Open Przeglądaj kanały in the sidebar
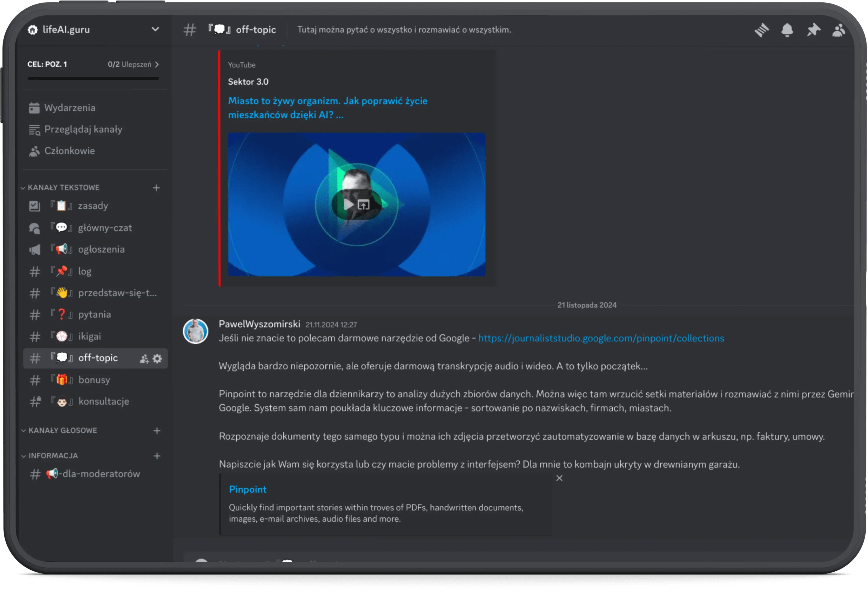868x592 pixels. click(x=83, y=130)
